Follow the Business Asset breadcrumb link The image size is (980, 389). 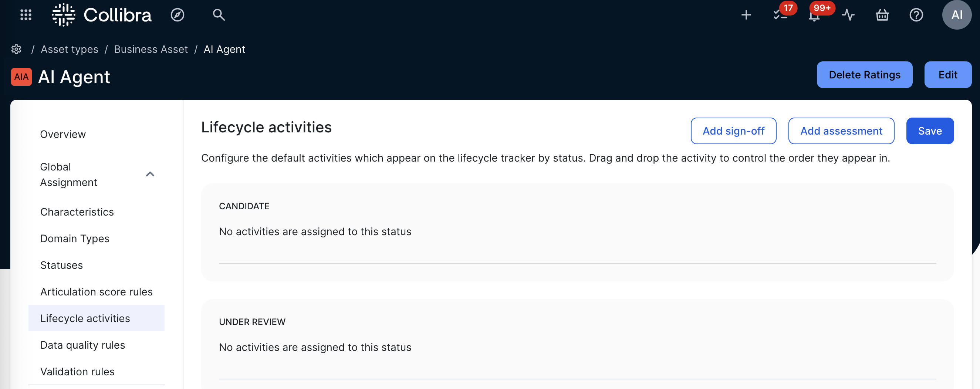tap(151, 49)
